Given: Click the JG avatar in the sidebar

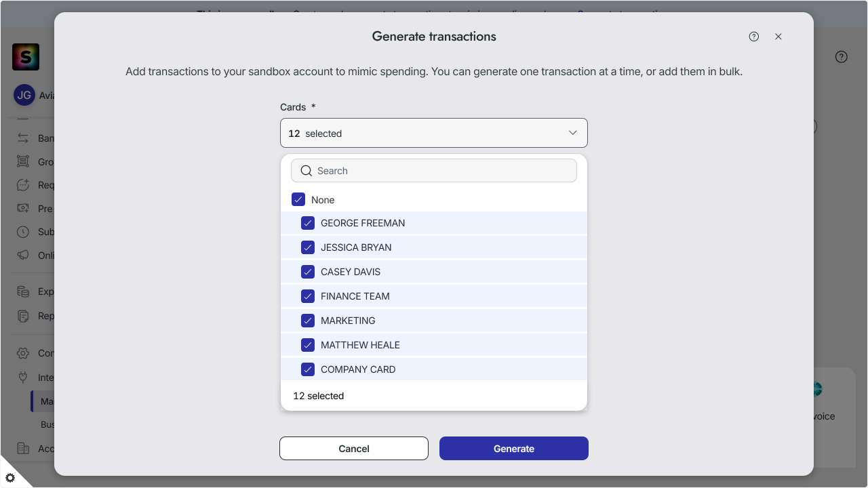Looking at the screenshot, I should 24,96.
